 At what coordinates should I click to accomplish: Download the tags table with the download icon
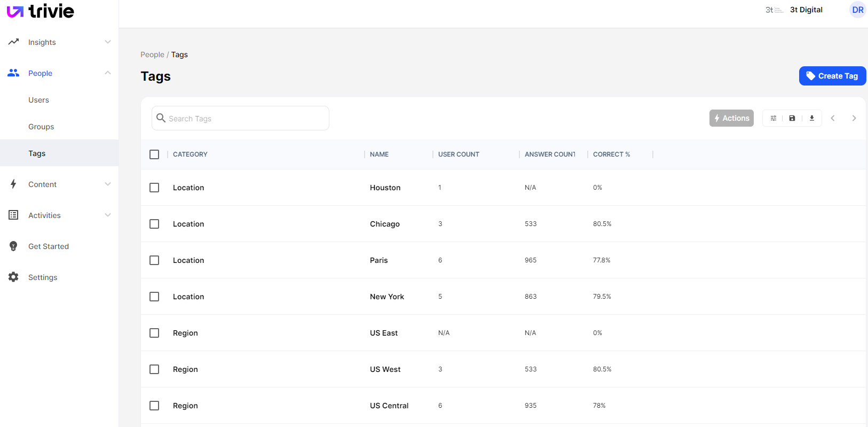coord(812,118)
